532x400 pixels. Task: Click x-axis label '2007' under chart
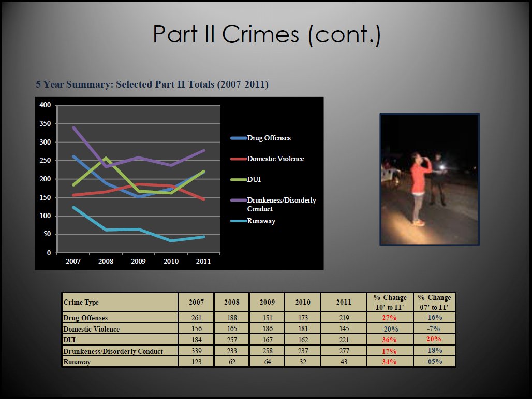pyautogui.click(x=73, y=261)
